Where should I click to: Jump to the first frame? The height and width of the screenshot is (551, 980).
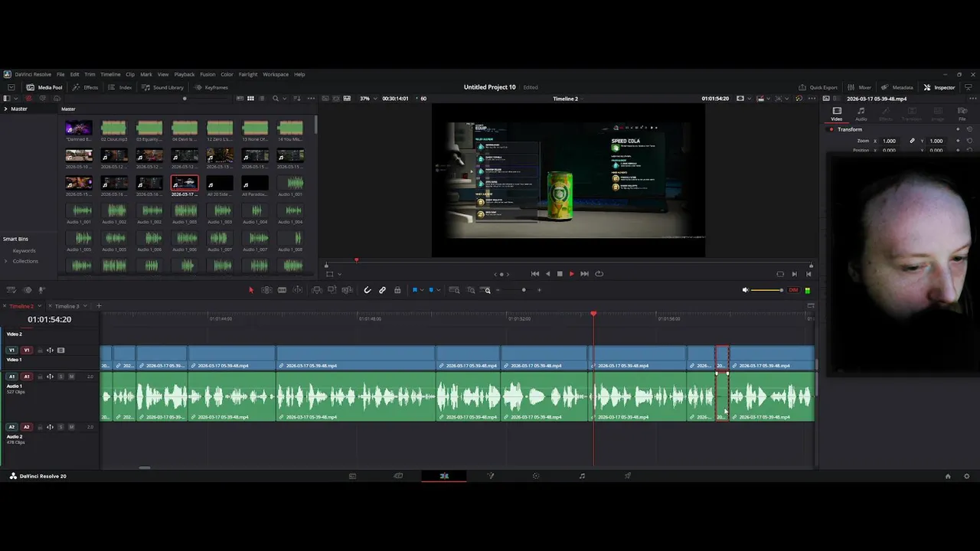click(x=535, y=274)
